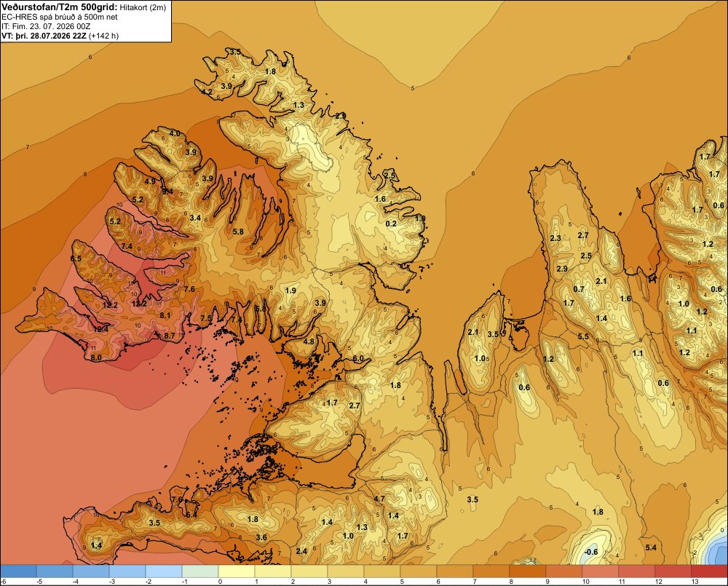Image resolution: width=728 pixels, height=586 pixels.
Task: Click the '3.6' temperature value on the map
Action: click(x=261, y=537)
